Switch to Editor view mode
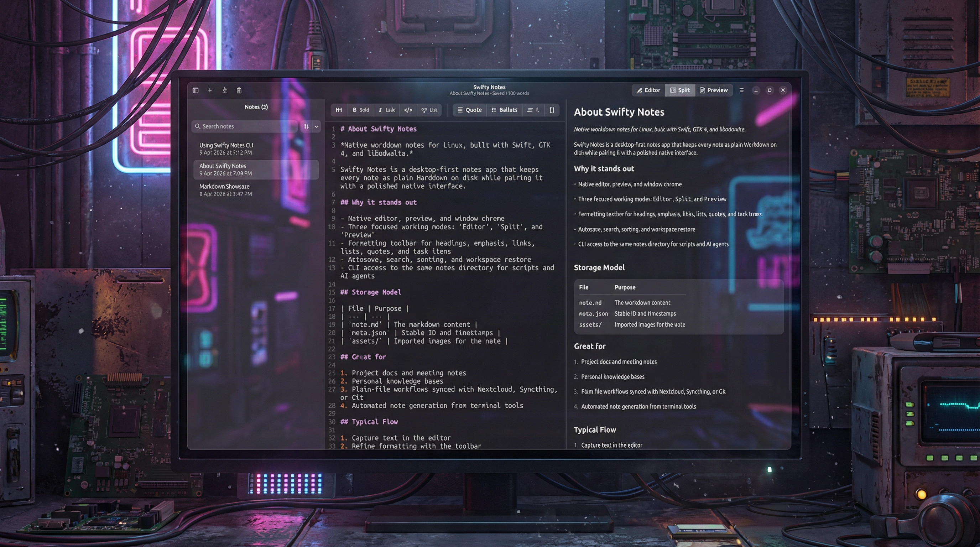 coord(648,90)
